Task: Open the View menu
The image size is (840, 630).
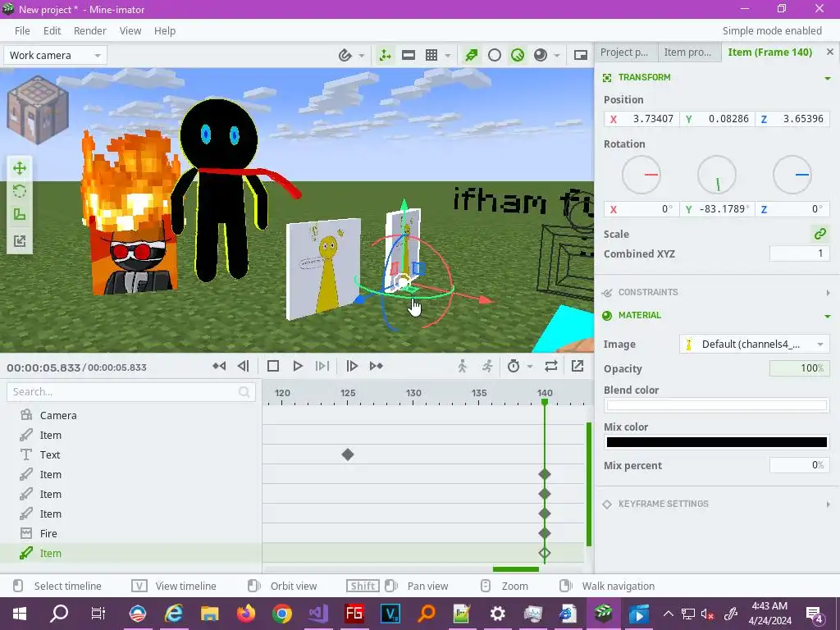Action: [x=130, y=30]
